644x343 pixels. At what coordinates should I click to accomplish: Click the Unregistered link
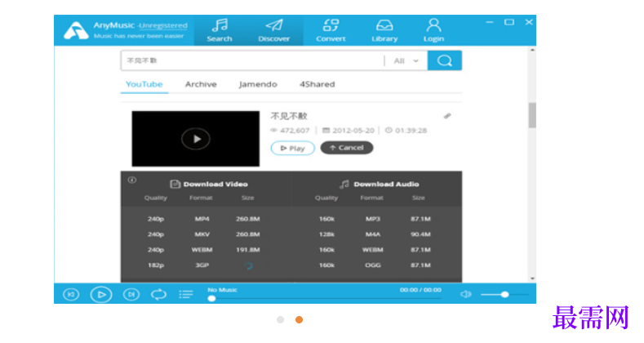(x=163, y=25)
